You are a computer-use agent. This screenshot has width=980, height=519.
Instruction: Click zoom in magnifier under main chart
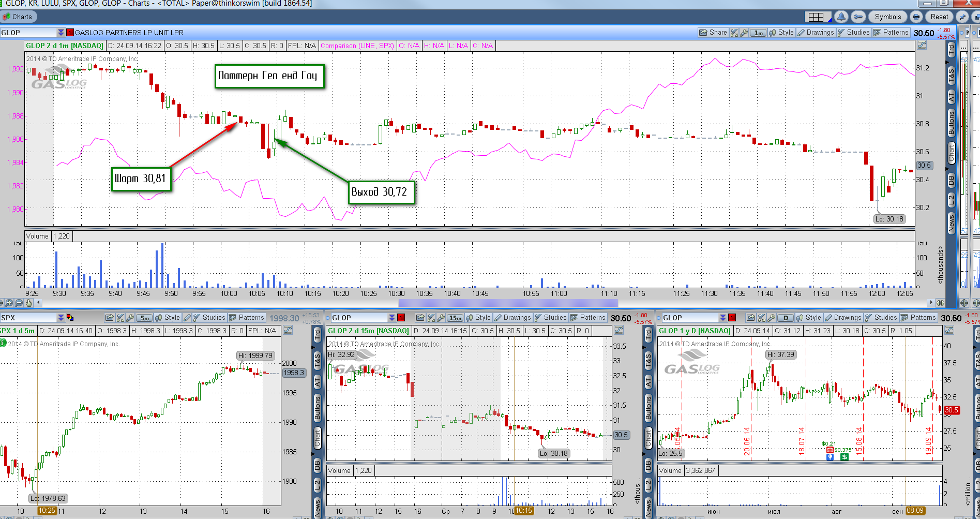(x=9, y=303)
